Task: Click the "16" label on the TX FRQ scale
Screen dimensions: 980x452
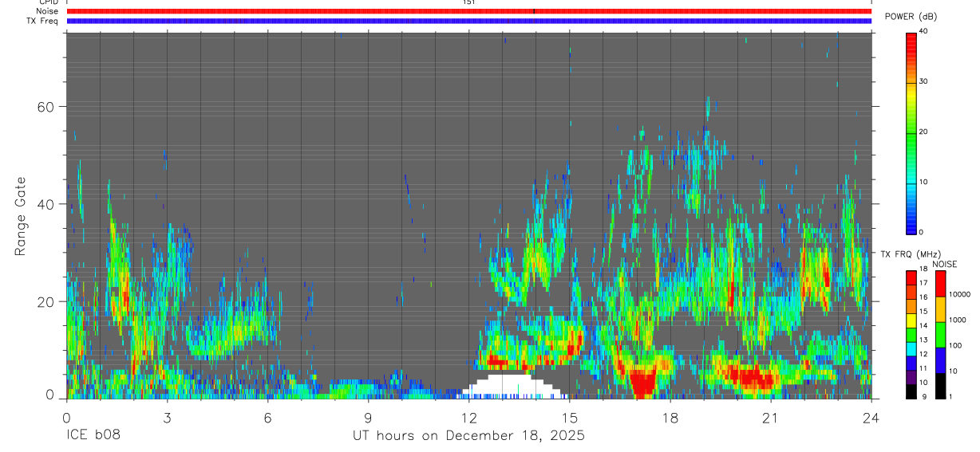Action: [923, 297]
